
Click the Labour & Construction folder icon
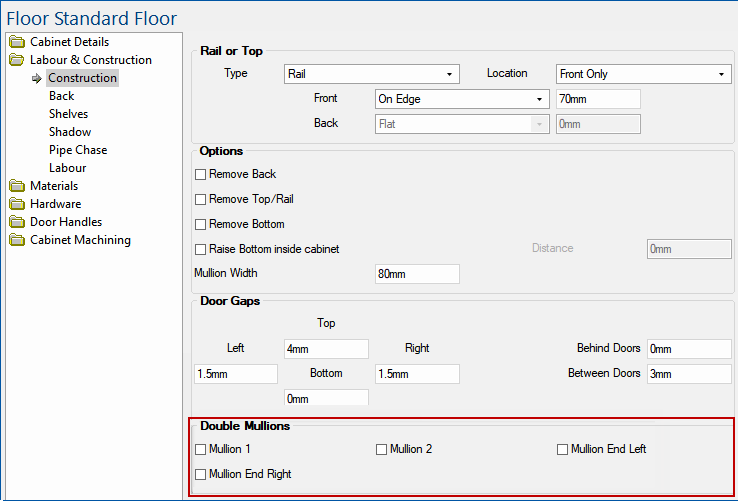click(x=17, y=60)
